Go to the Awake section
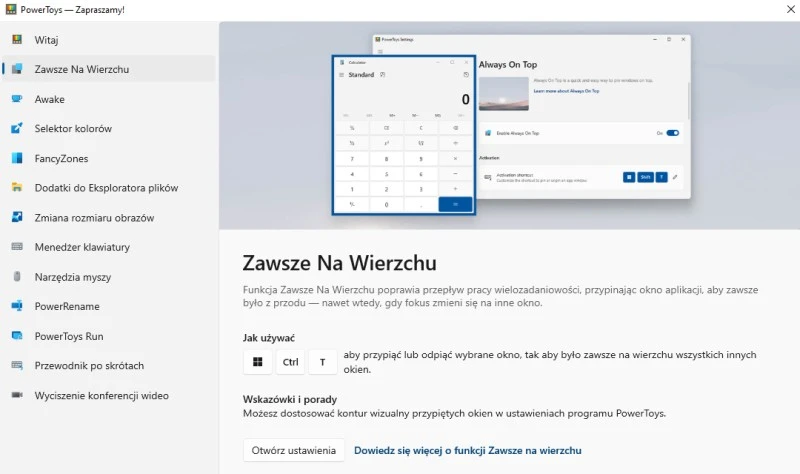 tap(109, 99)
